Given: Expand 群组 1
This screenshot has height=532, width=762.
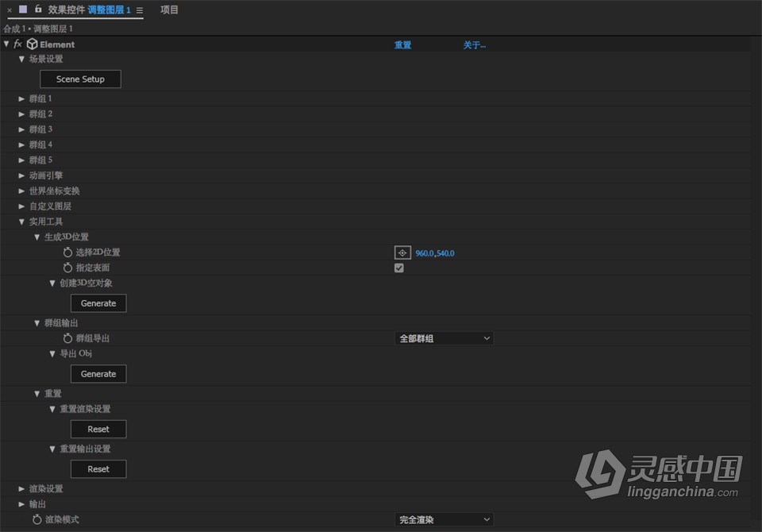Looking at the screenshot, I should [x=21, y=98].
